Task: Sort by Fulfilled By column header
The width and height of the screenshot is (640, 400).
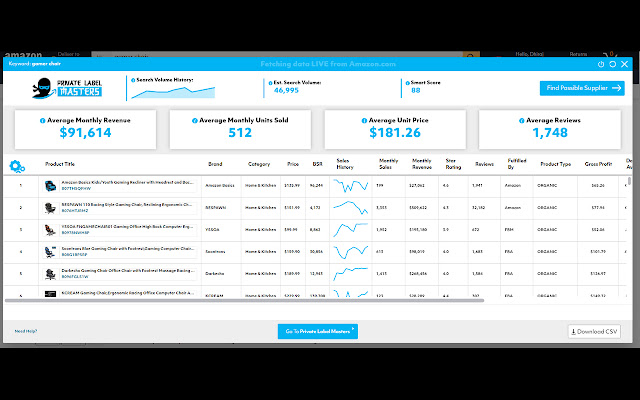Action: coord(517,164)
